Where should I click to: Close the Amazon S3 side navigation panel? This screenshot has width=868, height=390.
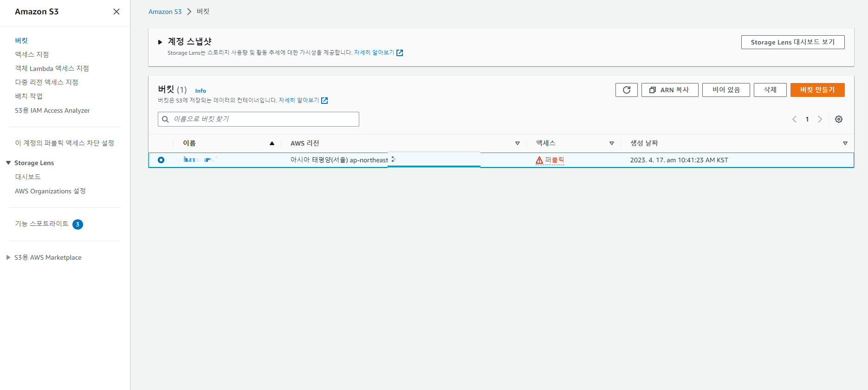117,12
